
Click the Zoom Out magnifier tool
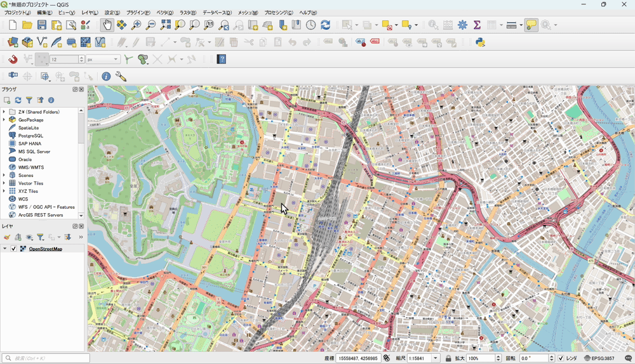(x=150, y=25)
